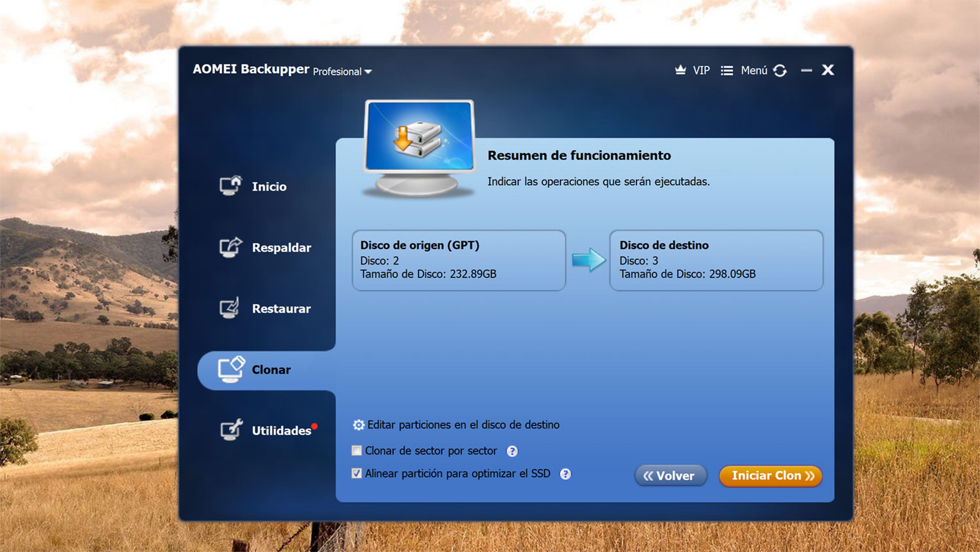Open help for sector by sector clone
The image size is (980, 552).
(x=512, y=451)
